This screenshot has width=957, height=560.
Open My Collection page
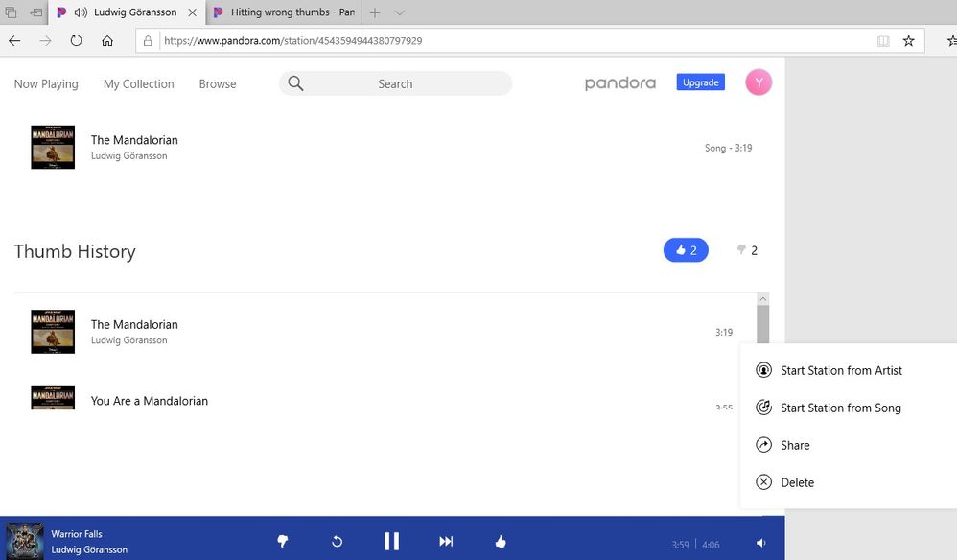pos(138,83)
